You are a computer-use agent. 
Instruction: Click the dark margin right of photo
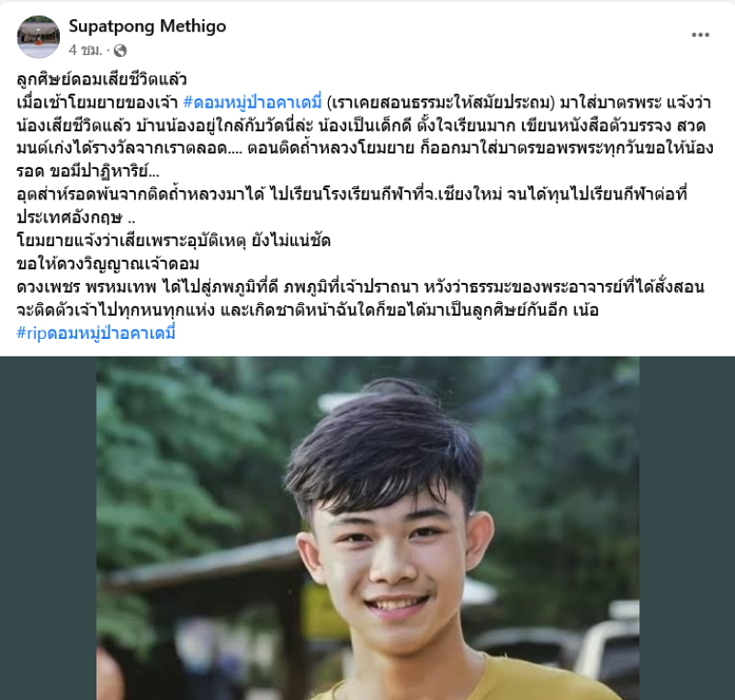[687, 528]
